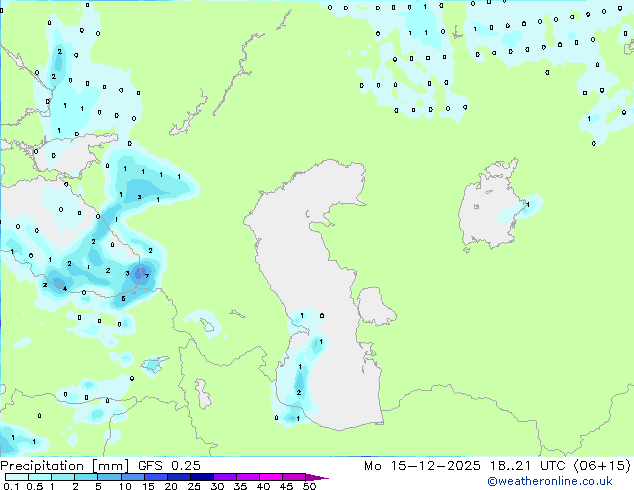Click the "GFS 0.25" model label
Image resolution: width=634 pixels, height=490 pixels.
tap(169, 466)
